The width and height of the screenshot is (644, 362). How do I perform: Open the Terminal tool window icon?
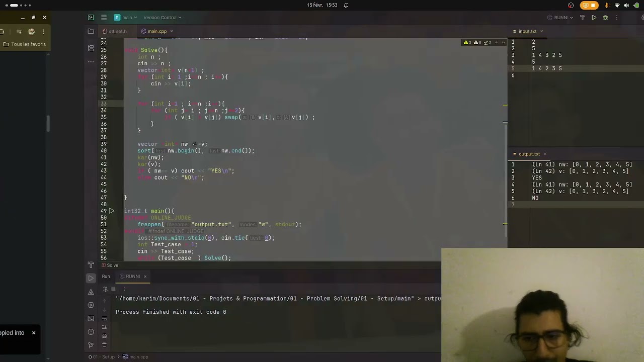(91, 318)
